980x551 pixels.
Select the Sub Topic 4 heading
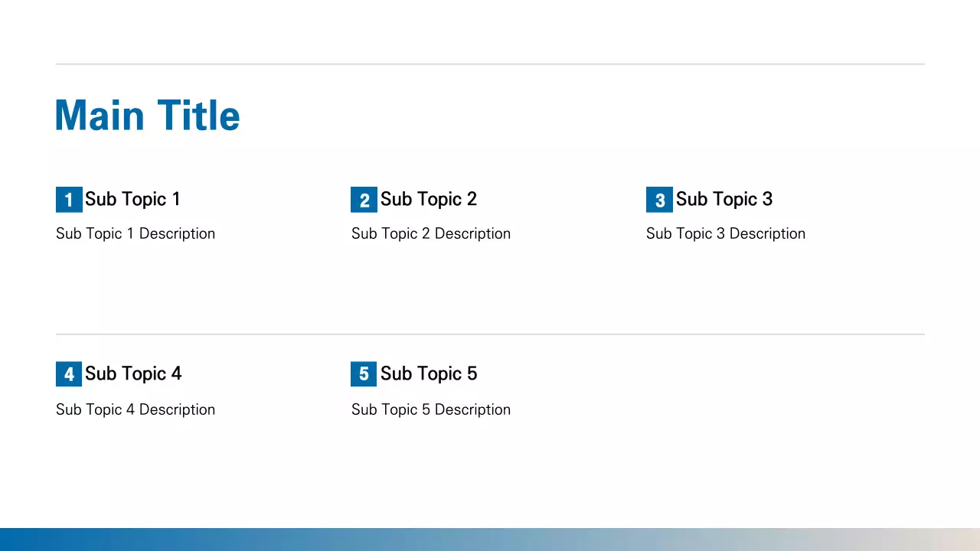[133, 374]
